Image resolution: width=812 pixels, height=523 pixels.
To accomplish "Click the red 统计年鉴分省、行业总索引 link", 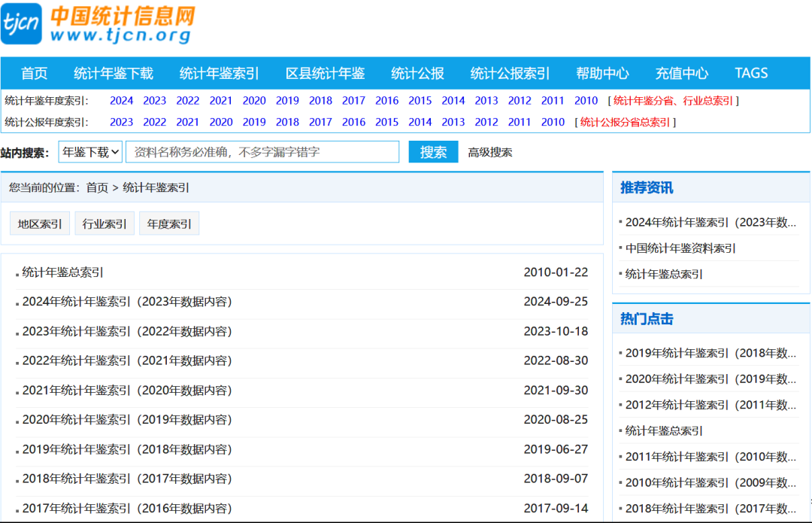I will (x=673, y=101).
